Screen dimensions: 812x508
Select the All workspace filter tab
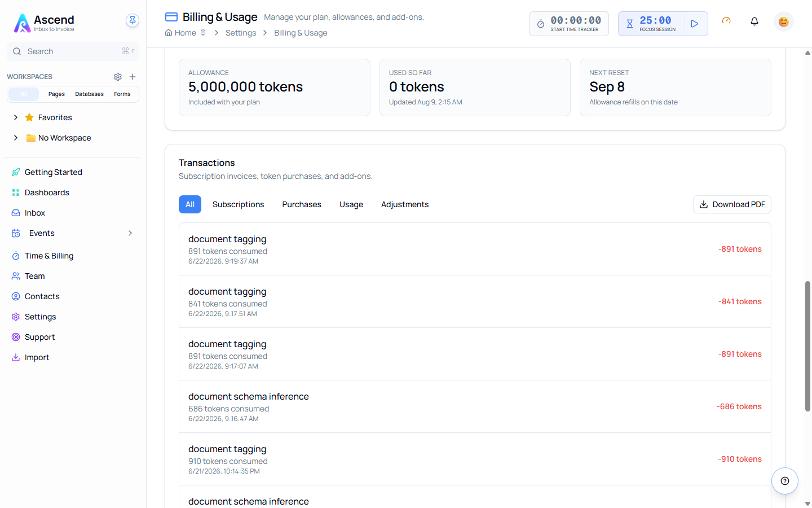click(x=24, y=94)
